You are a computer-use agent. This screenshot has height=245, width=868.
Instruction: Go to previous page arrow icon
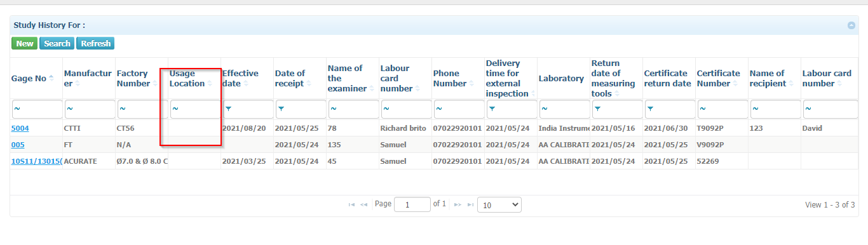[364, 205]
